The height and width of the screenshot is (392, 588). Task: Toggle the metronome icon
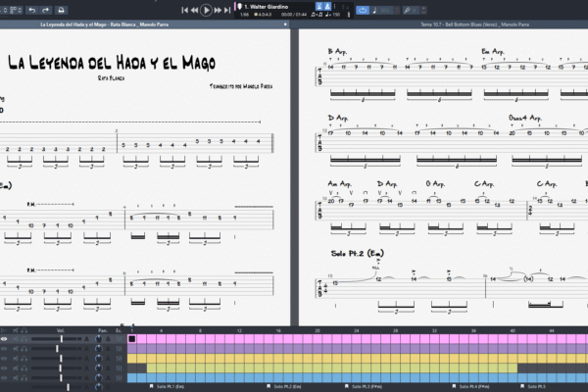[x=327, y=7]
